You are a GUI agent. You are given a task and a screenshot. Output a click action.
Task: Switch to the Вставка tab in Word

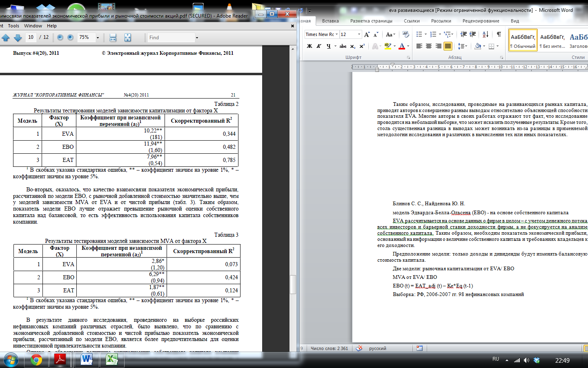330,21
